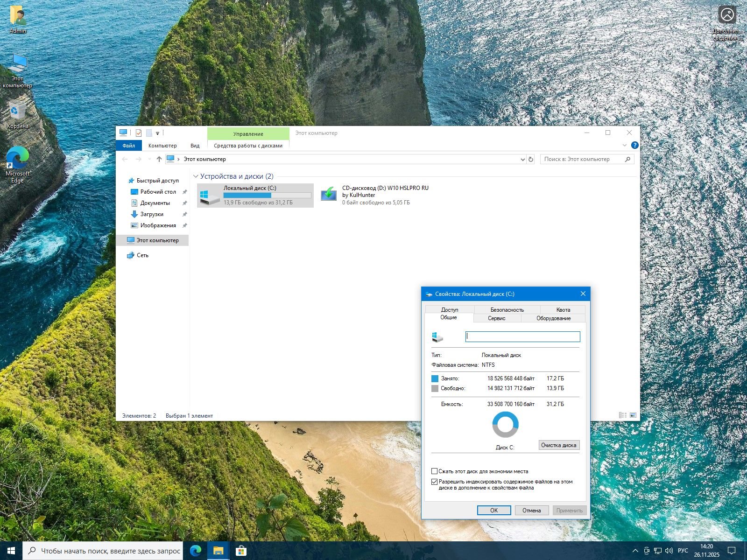This screenshot has height=560, width=747.
Task: Open the address bar history dropdown
Action: pos(522,159)
